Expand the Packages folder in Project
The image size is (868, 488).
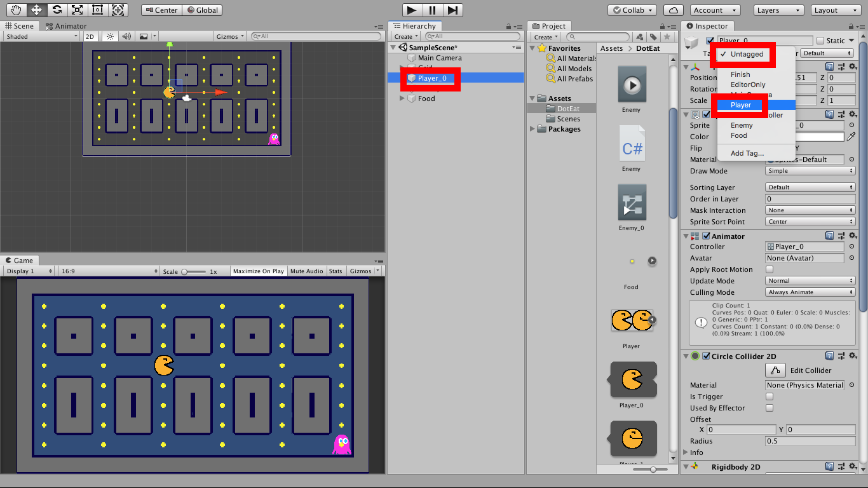532,129
